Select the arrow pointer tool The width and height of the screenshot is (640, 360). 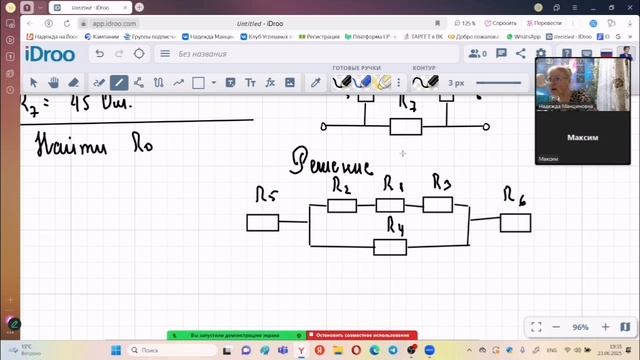pyautogui.click(x=33, y=83)
